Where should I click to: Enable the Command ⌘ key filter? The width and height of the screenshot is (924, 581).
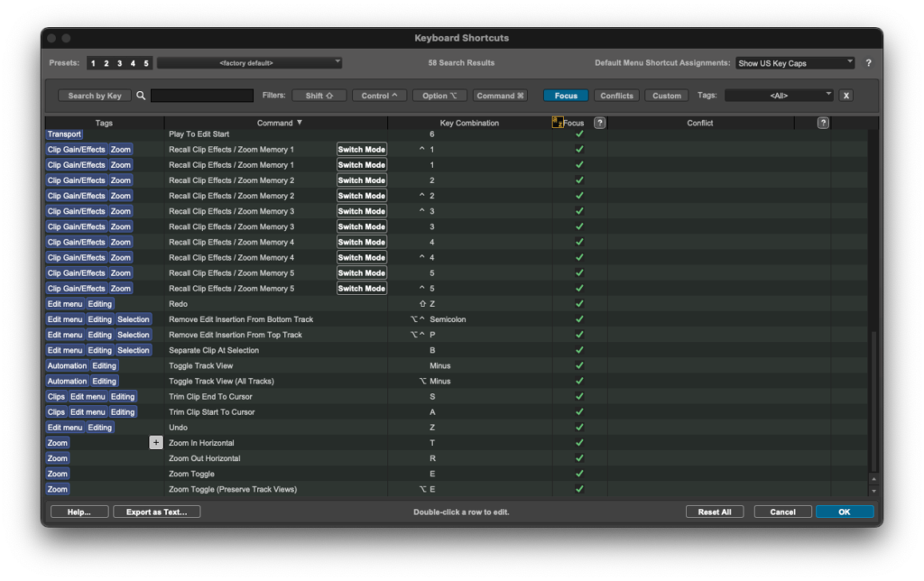point(499,95)
